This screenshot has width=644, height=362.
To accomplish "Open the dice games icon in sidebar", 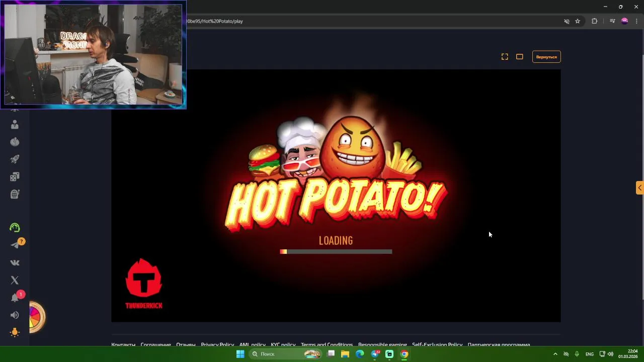I will 15,176.
